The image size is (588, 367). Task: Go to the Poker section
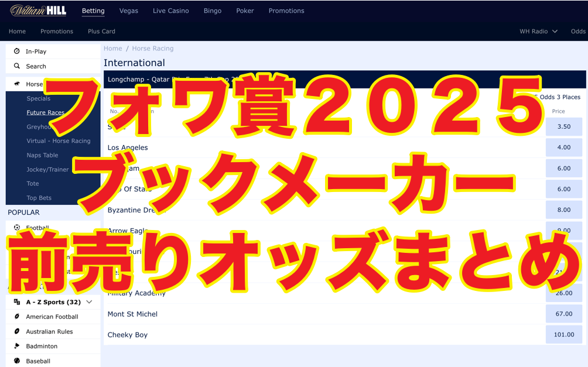click(x=245, y=11)
